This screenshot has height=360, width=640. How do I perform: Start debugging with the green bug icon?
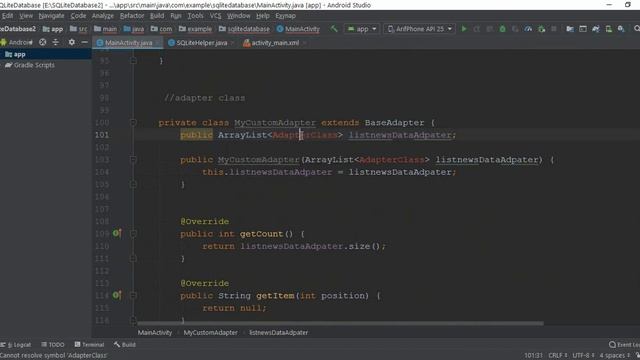click(502, 29)
